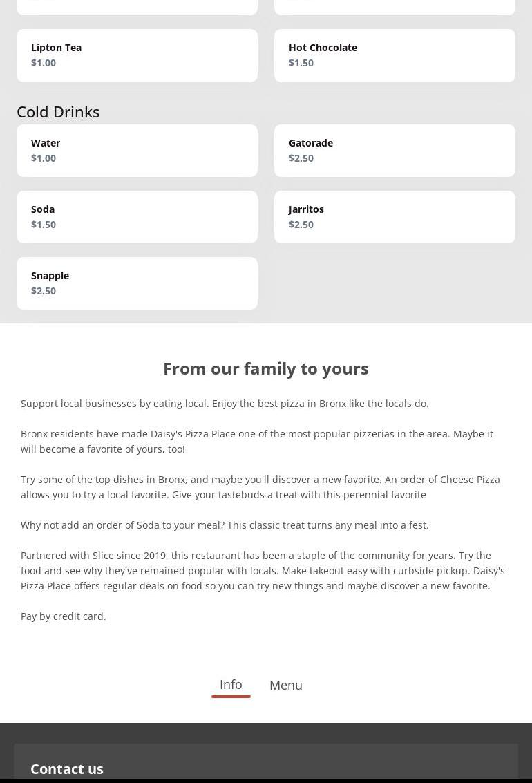Click the "Pay by credit card" text

click(x=64, y=616)
